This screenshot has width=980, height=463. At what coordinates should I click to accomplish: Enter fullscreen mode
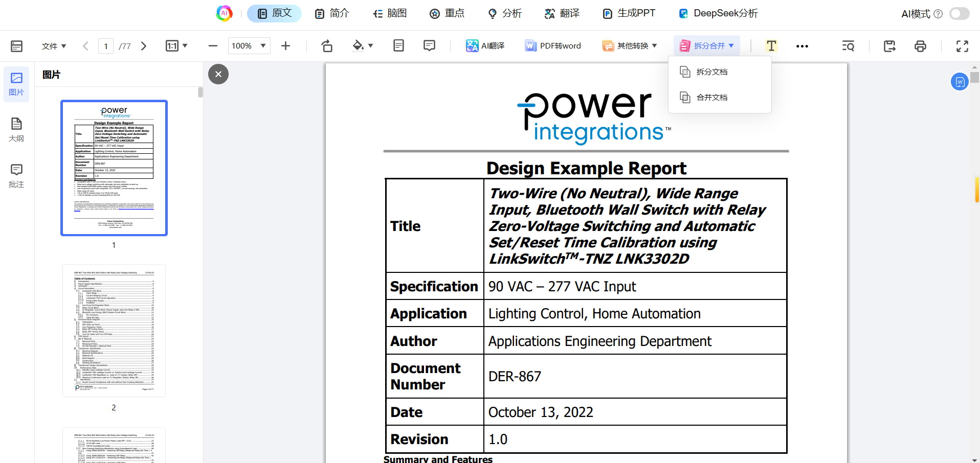(x=962, y=46)
